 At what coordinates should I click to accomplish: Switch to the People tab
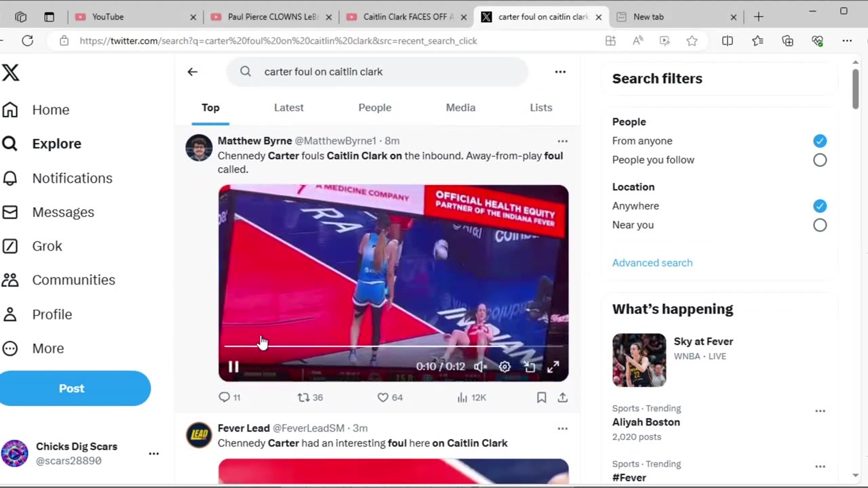[375, 108]
